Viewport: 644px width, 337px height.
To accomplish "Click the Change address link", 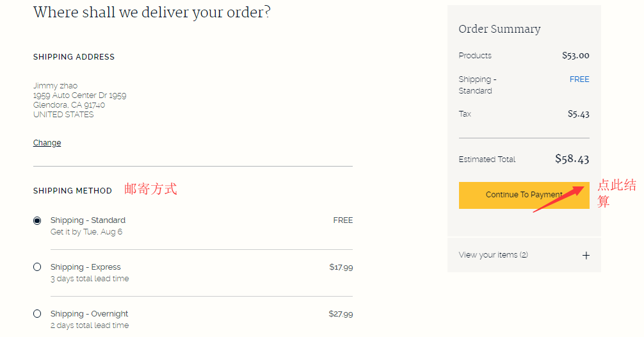I will [47, 143].
